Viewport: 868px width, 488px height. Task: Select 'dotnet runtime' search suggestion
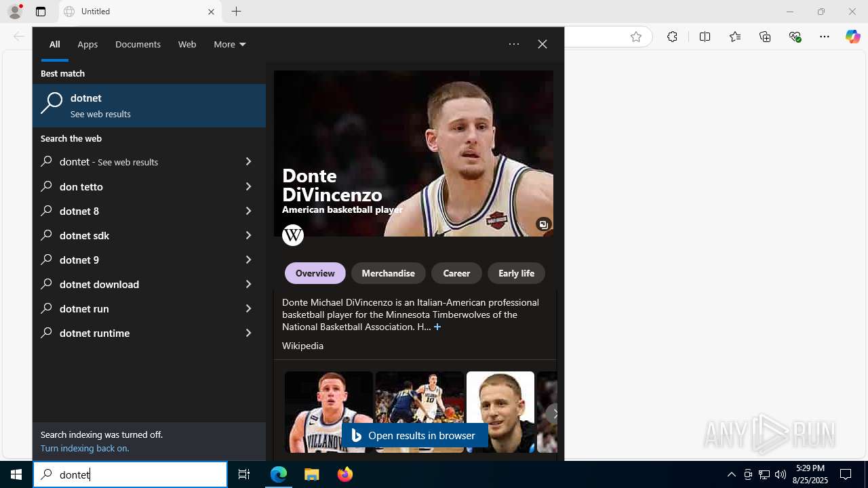pyautogui.click(x=149, y=333)
